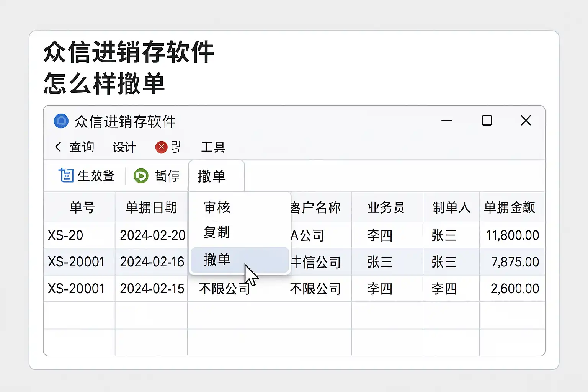Sort by the 单据金额 column header

tap(510, 207)
